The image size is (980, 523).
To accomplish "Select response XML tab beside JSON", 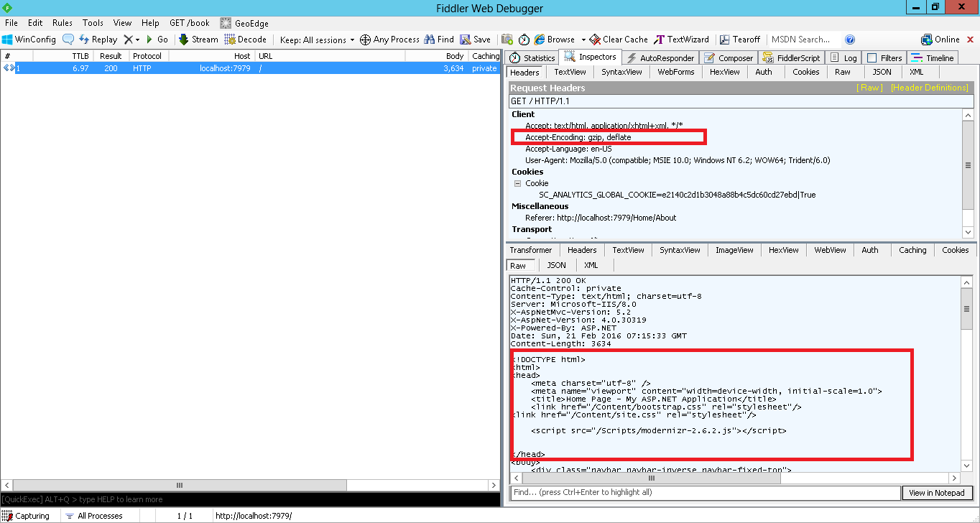I will [x=591, y=265].
